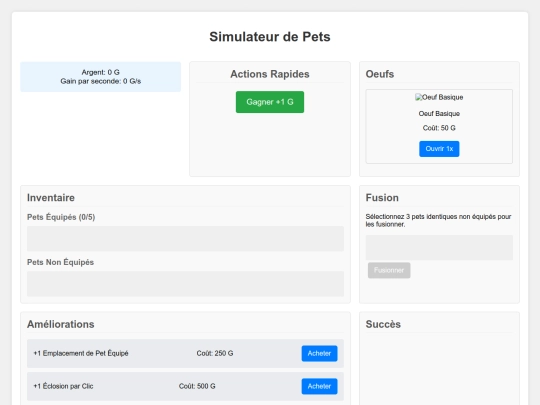
Task: Click the Inventaire heading
Action: (51, 198)
